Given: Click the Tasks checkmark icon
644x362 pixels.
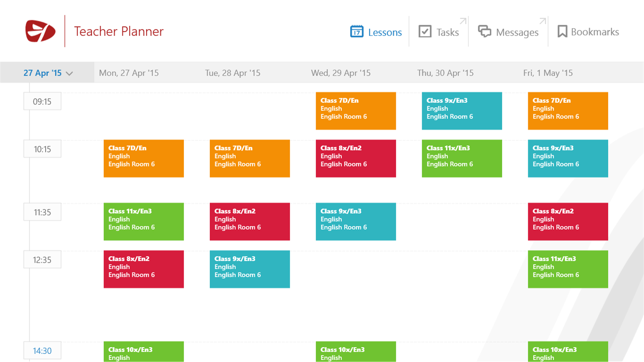Looking at the screenshot, I should [x=425, y=32].
